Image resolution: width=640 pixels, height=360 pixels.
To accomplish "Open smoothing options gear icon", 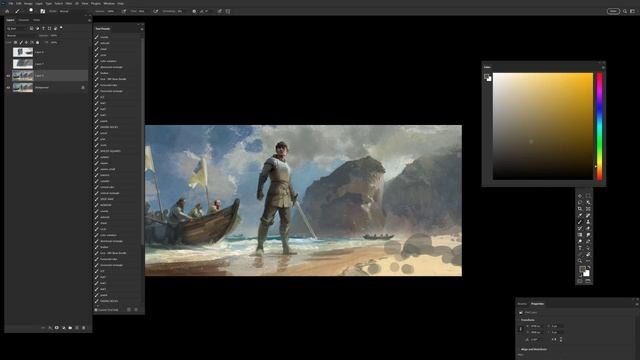I will coord(194,11).
